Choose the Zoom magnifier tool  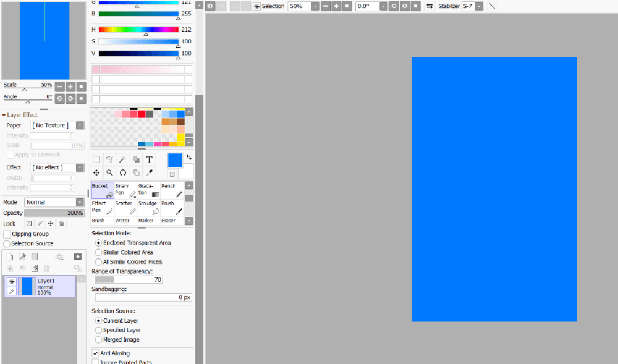pos(109,172)
